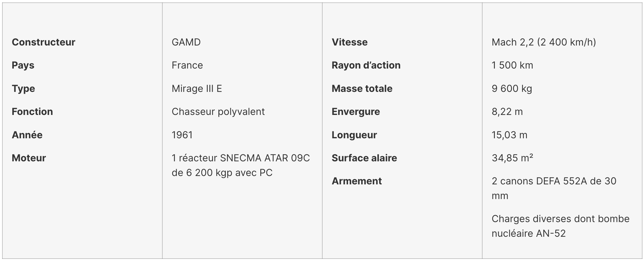Image resolution: width=644 pixels, height=261 pixels.
Task: Click the Constructeur label
Action: pyautogui.click(x=43, y=42)
